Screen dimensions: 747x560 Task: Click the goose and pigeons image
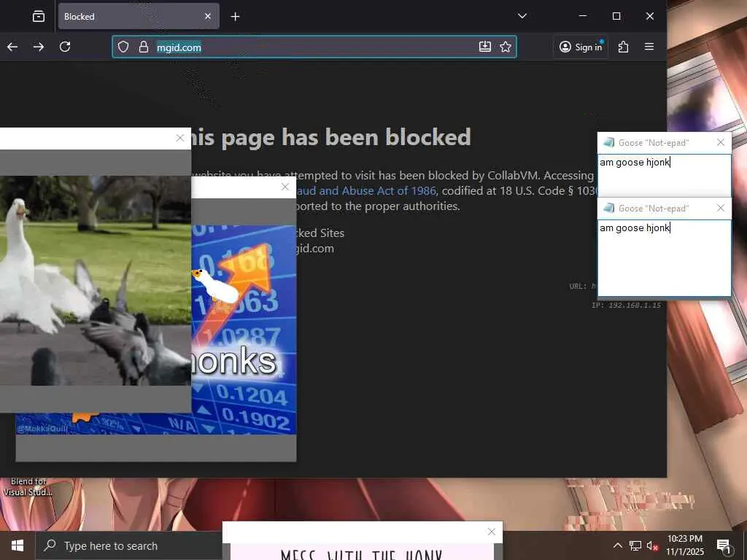pyautogui.click(x=96, y=281)
